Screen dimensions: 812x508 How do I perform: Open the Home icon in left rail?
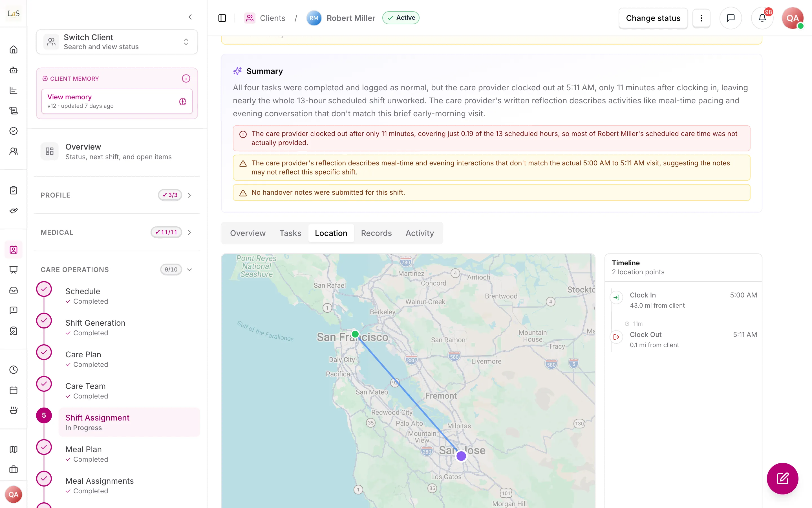click(x=14, y=50)
